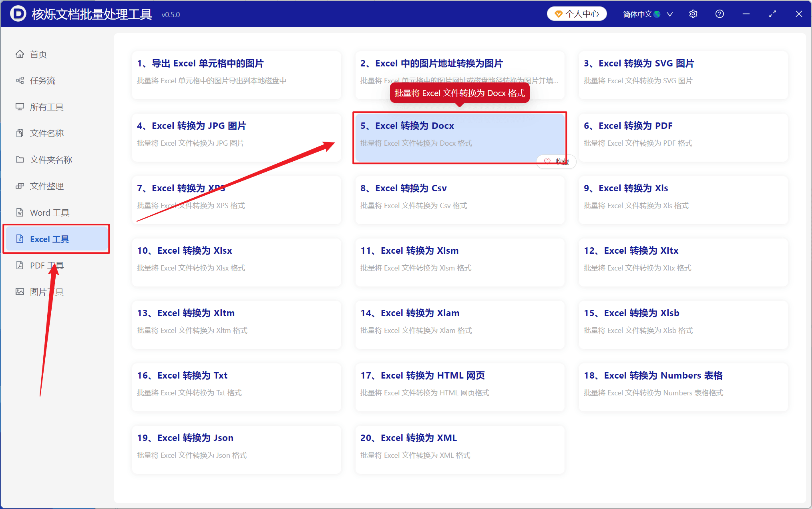This screenshot has height=509, width=812.
Task: Click the 任务流 workflow icon
Action: [x=20, y=80]
